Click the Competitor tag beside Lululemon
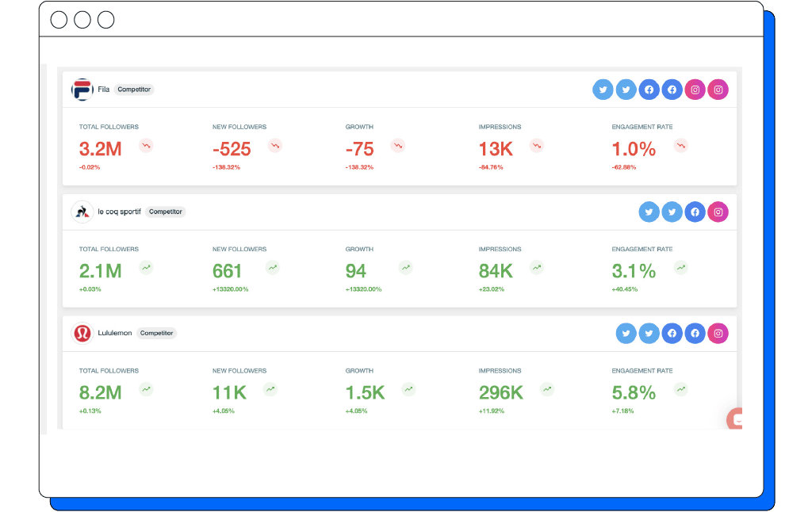This screenshot has height=512, width=812. click(x=156, y=333)
